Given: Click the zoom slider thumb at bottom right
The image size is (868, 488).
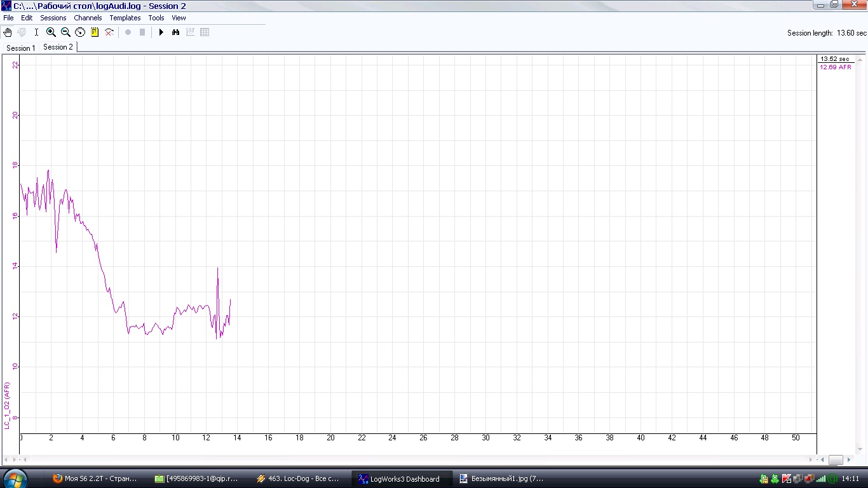Looking at the screenshot, I should (x=836, y=460).
